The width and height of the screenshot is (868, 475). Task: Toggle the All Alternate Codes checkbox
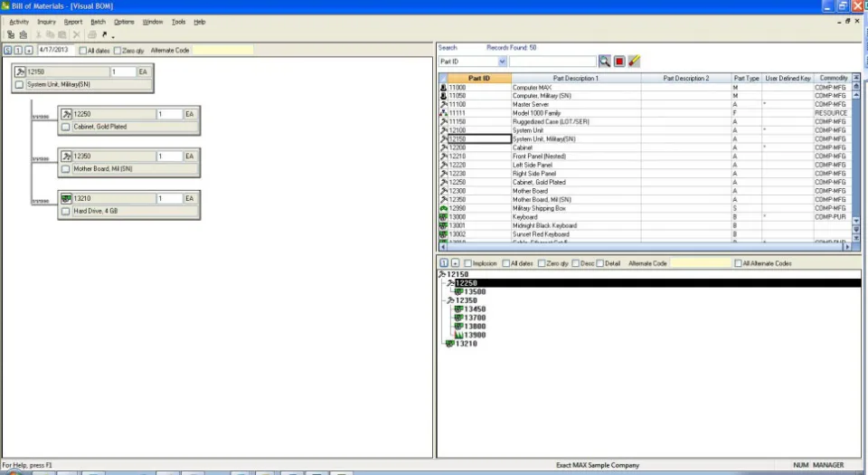[x=738, y=263]
